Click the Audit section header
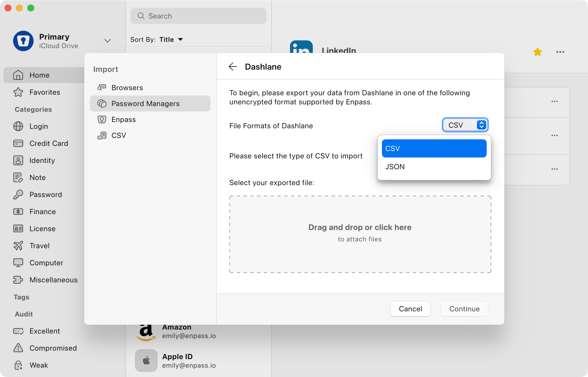 [x=24, y=314]
